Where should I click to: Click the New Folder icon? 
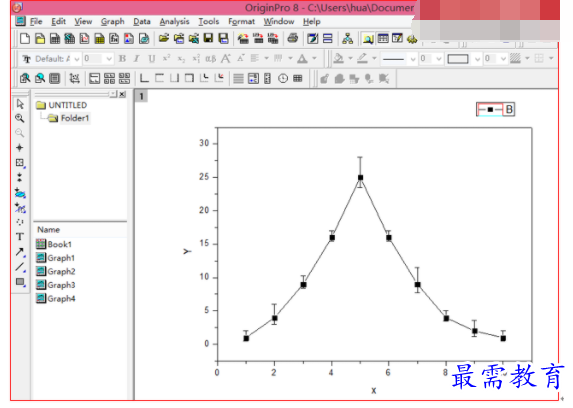[40, 38]
